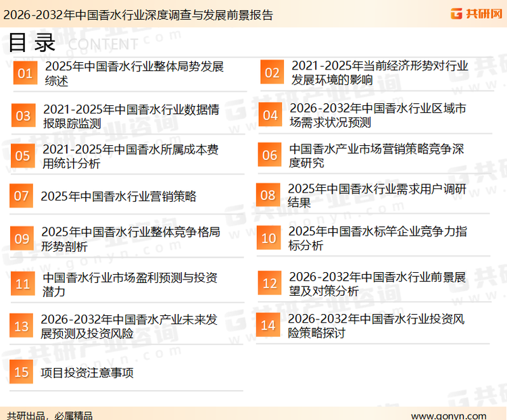
Task: Open chapter 2025年中国香水行业营销策略
Action: point(119,196)
